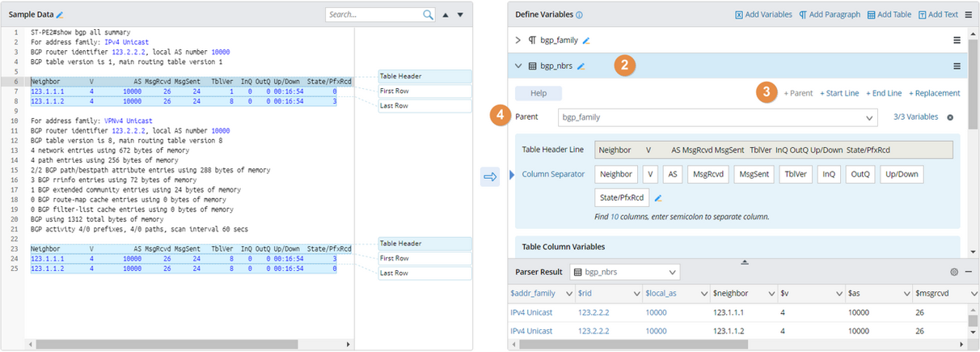Click the Define Variables info icon
This screenshot has width=980, height=352.
click(x=579, y=15)
